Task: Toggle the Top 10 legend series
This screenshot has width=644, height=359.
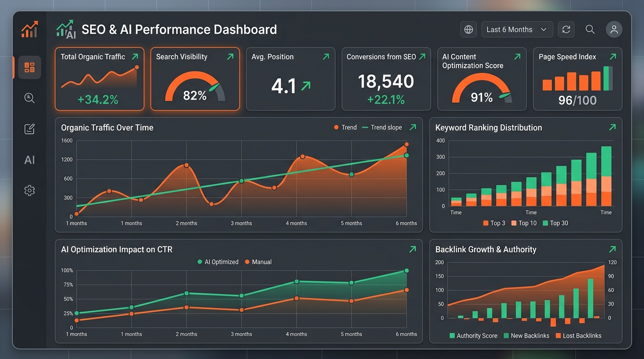Action: [x=524, y=223]
